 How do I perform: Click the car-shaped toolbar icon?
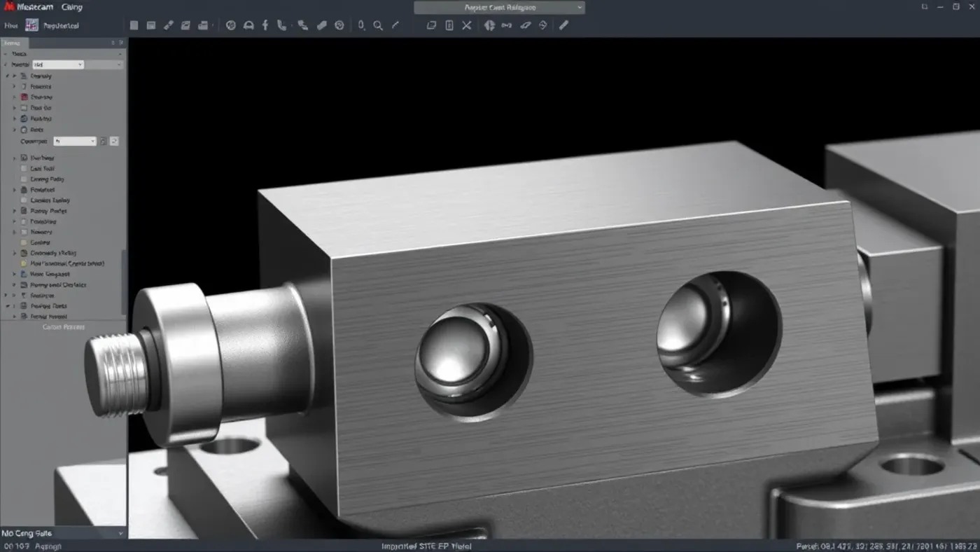[248, 25]
